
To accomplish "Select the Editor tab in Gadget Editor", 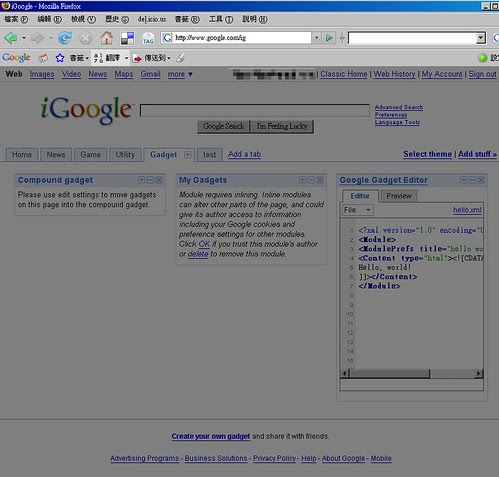I will (x=360, y=196).
